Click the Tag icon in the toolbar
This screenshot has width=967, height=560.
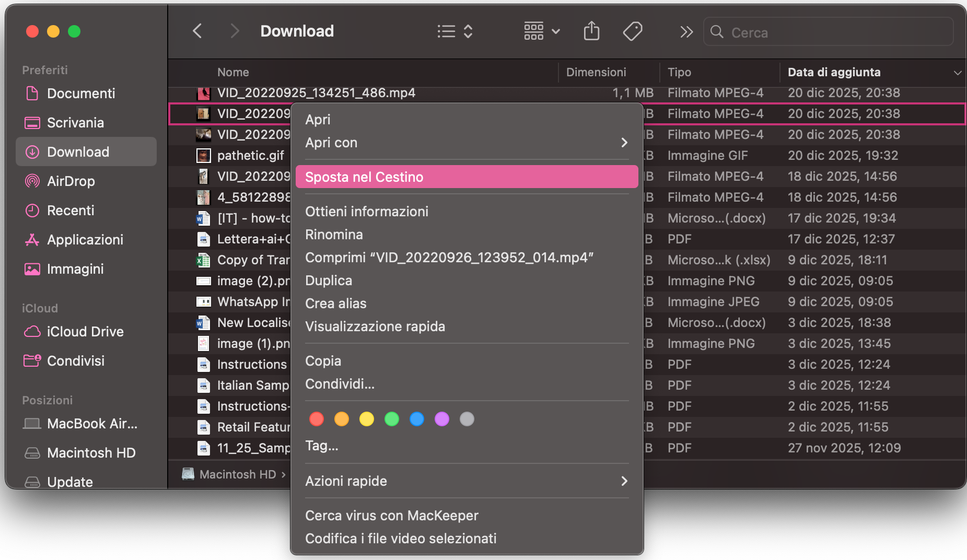(x=632, y=31)
